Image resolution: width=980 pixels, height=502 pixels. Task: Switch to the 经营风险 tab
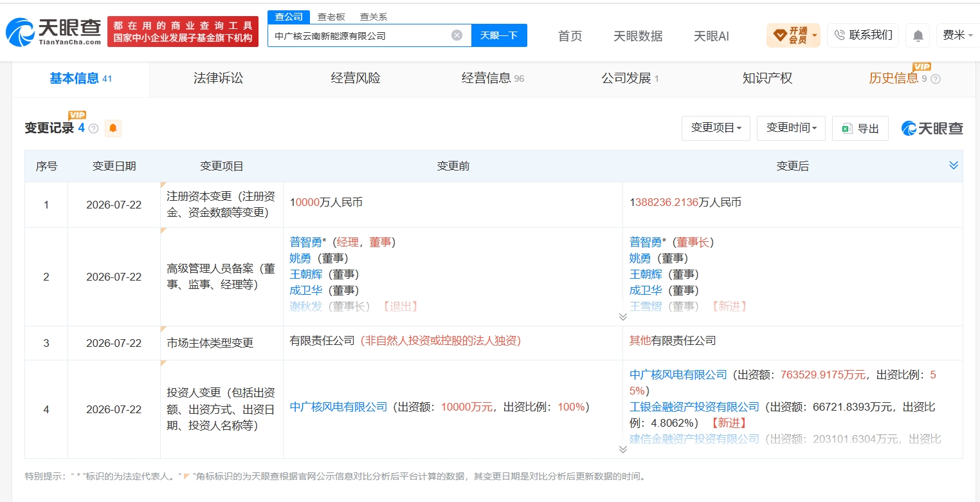pyautogui.click(x=356, y=79)
